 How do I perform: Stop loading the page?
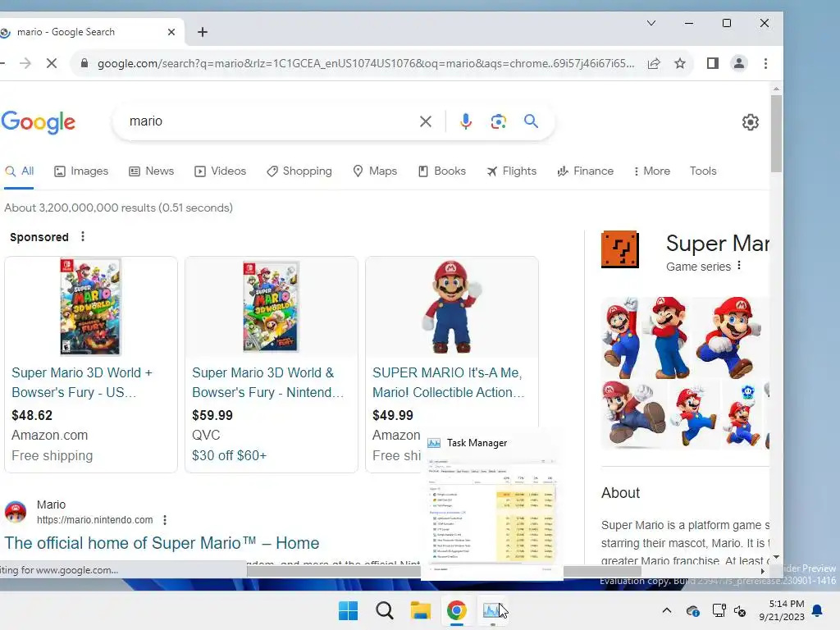(x=52, y=63)
